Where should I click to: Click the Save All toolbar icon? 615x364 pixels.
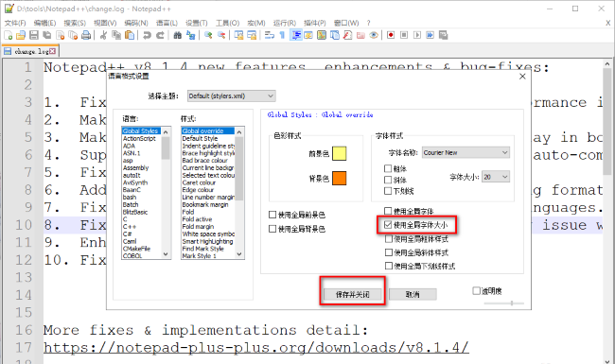(x=47, y=35)
